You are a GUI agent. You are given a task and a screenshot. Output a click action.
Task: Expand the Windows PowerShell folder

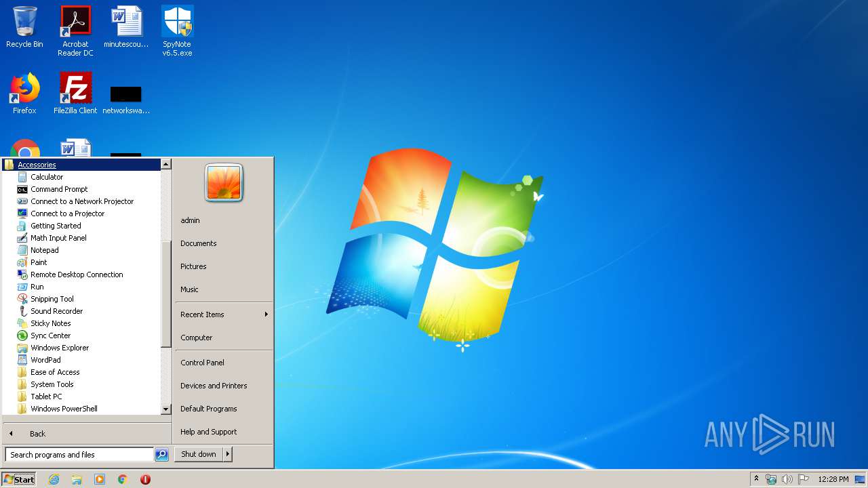(64, 409)
